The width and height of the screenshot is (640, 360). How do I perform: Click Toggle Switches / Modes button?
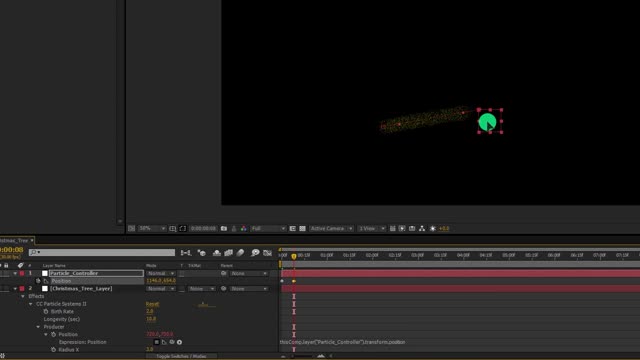pyautogui.click(x=181, y=356)
